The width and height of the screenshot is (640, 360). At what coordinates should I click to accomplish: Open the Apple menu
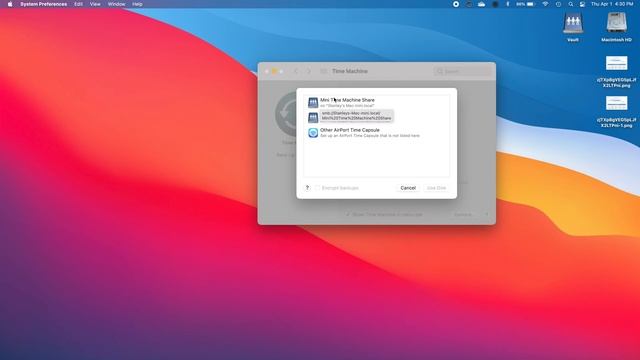10,4
